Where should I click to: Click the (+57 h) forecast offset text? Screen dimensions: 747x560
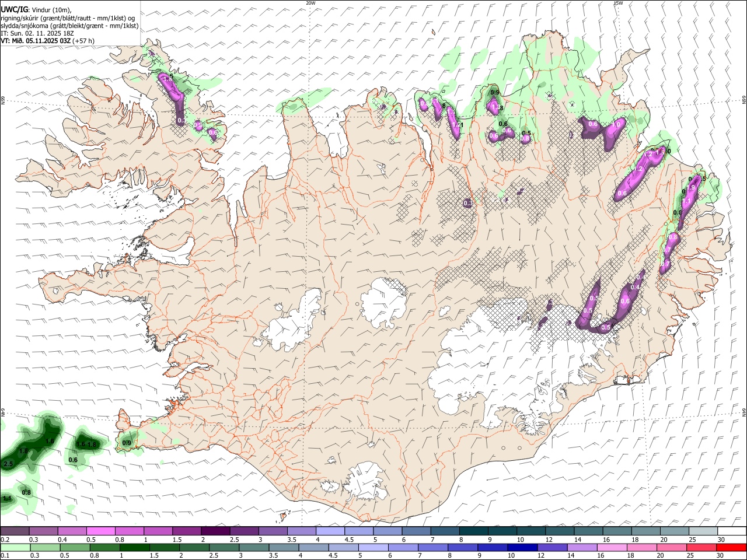click(x=84, y=41)
